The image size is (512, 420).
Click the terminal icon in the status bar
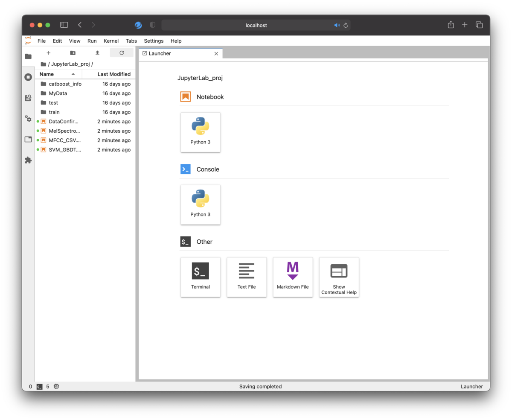[39, 387]
